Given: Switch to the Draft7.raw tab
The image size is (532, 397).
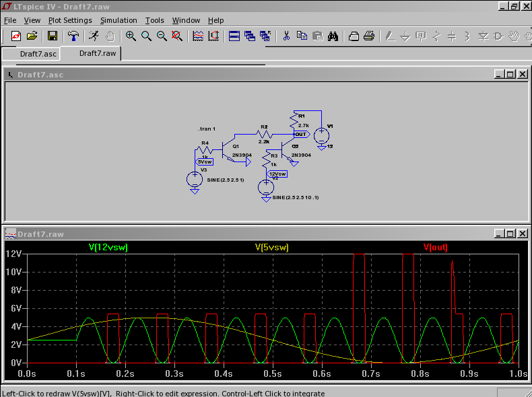Looking at the screenshot, I should tap(98, 53).
